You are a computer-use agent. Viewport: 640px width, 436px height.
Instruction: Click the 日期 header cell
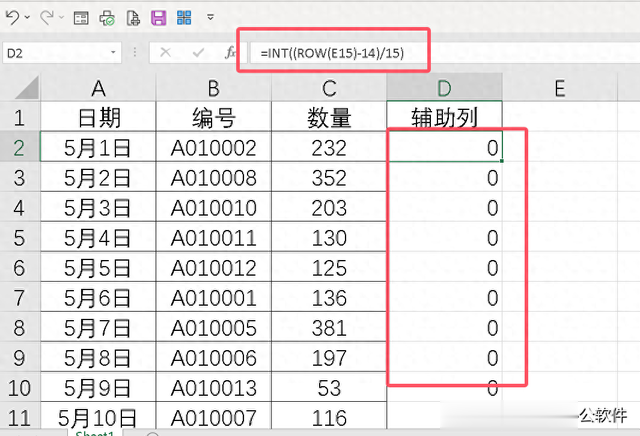click(x=98, y=117)
